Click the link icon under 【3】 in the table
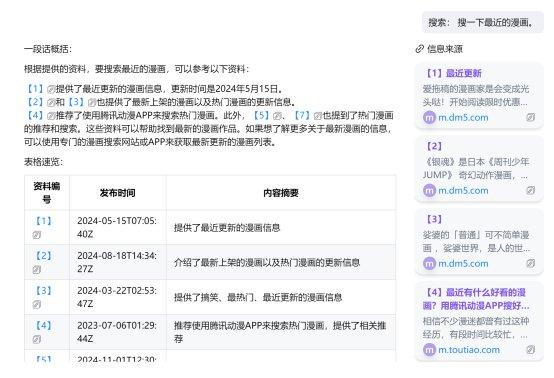Image resolution: width=554 pixels, height=378 pixels. [37, 305]
